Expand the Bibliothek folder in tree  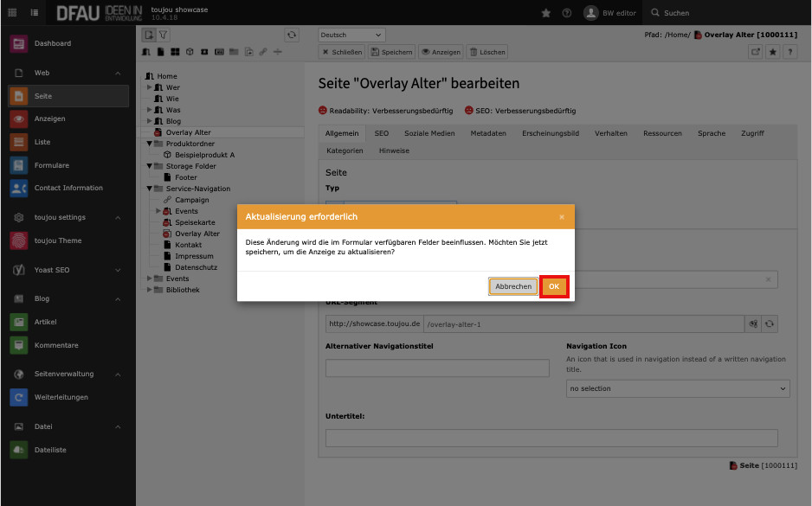coord(149,290)
